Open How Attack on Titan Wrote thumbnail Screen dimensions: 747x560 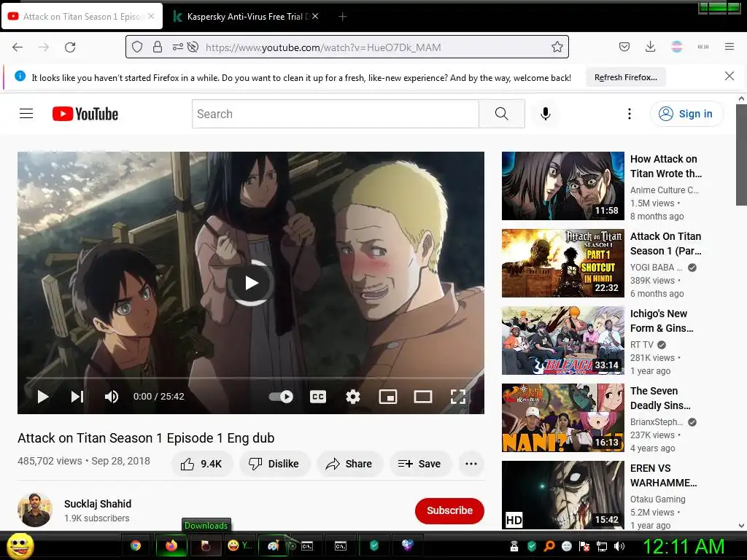point(562,186)
